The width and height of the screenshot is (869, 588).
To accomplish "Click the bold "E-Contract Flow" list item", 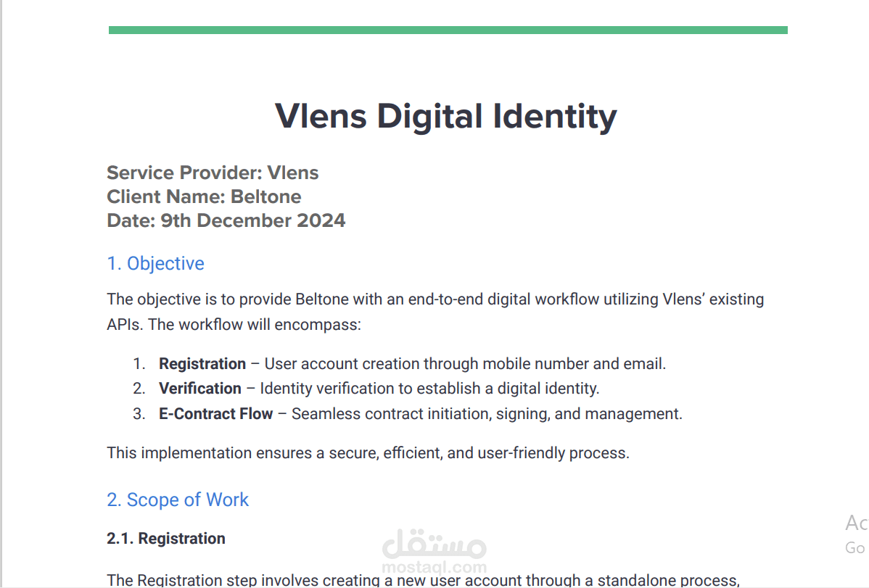I will click(x=215, y=413).
